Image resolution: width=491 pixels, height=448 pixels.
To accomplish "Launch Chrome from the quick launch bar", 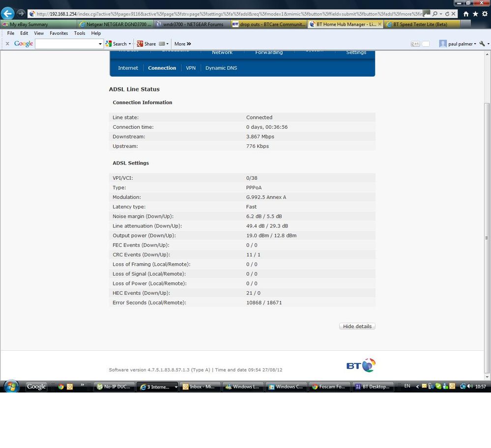I will click(x=61, y=387).
